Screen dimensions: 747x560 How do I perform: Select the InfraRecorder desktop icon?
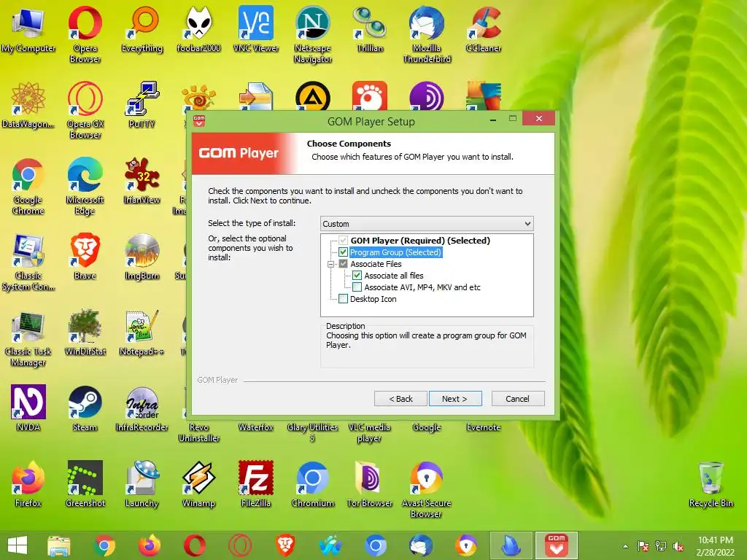pyautogui.click(x=142, y=408)
